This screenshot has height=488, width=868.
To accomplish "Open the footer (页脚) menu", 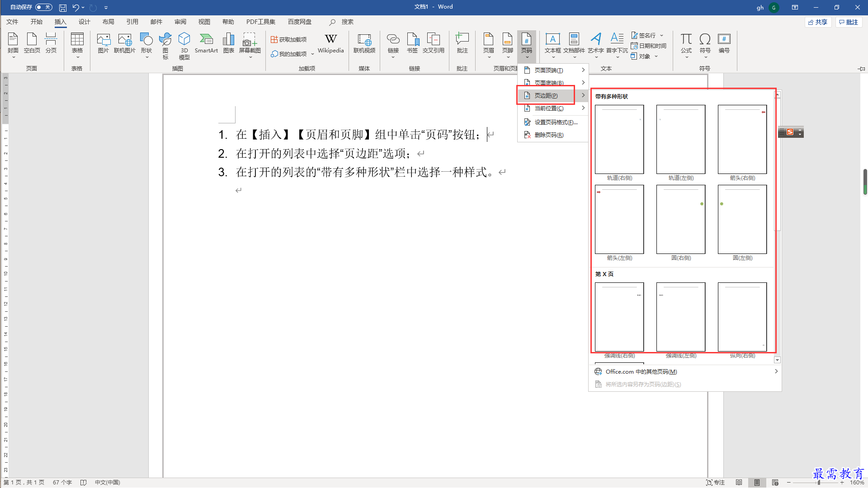I will click(508, 45).
